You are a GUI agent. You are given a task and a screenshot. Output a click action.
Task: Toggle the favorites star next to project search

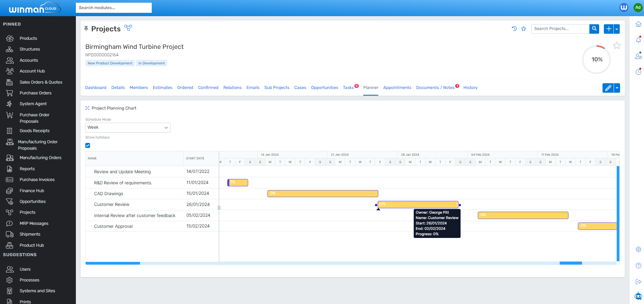523,29
